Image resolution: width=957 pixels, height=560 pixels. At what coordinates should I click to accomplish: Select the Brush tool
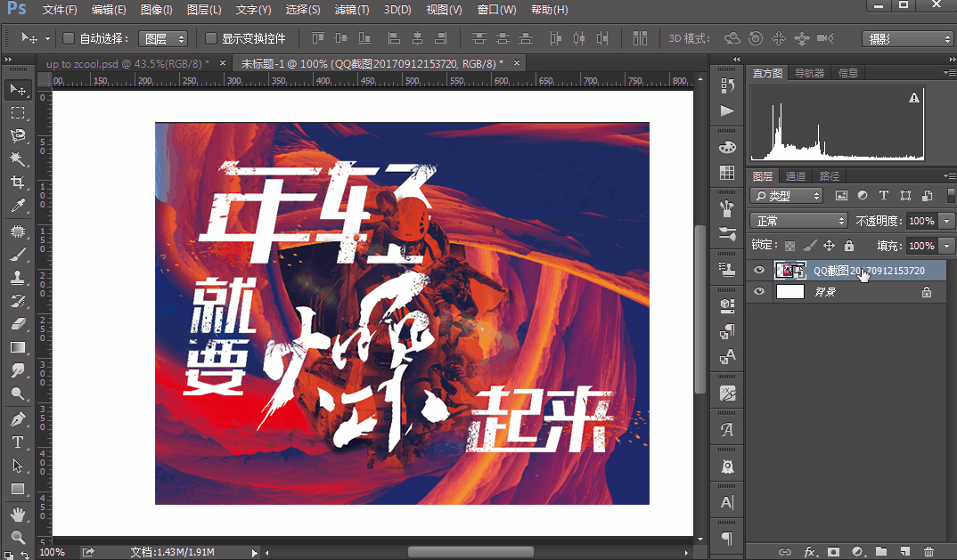click(18, 255)
